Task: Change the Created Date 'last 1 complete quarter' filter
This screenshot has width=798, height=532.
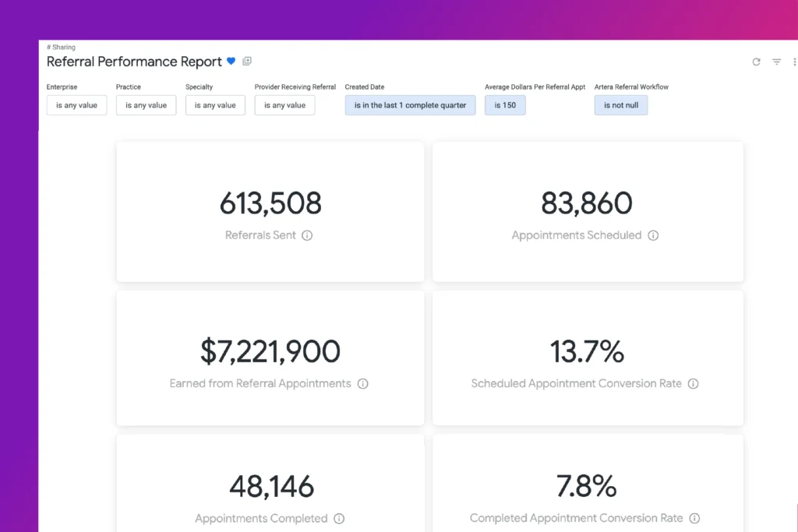Action: coord(410,105)
